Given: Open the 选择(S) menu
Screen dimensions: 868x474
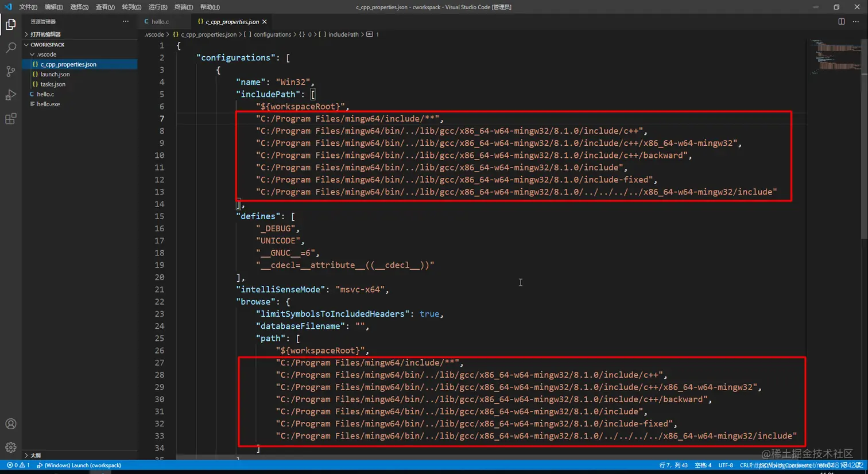Looking at the screenshot, I should (x=79, y=7).
